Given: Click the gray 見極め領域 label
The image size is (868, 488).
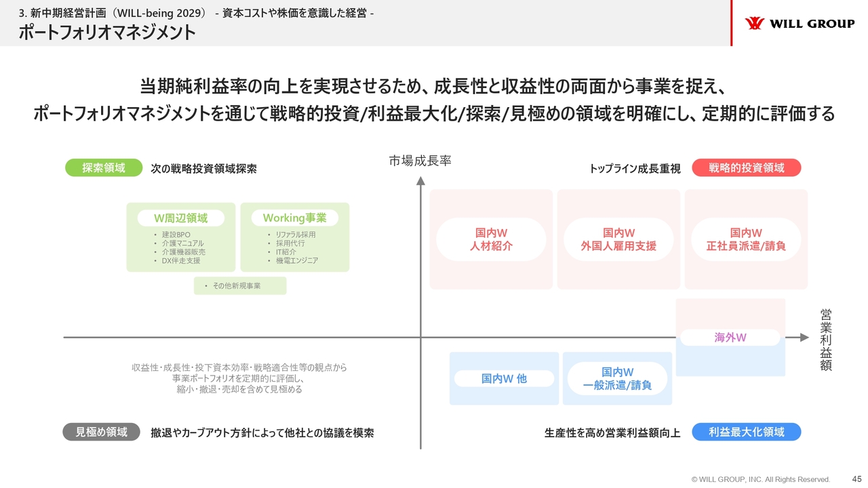Looking at the screenshot, I should tap(102, 432).
